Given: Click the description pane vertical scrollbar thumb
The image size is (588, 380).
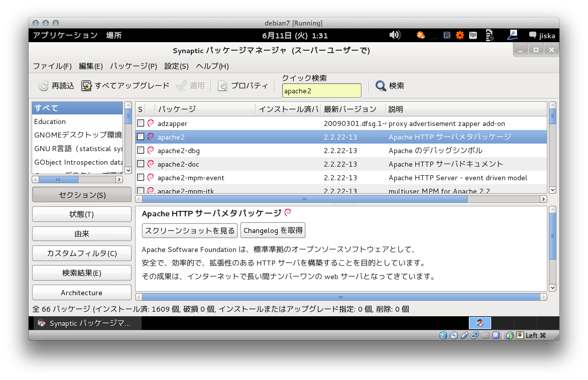Looking at the screenshot, I should [552, 236].
